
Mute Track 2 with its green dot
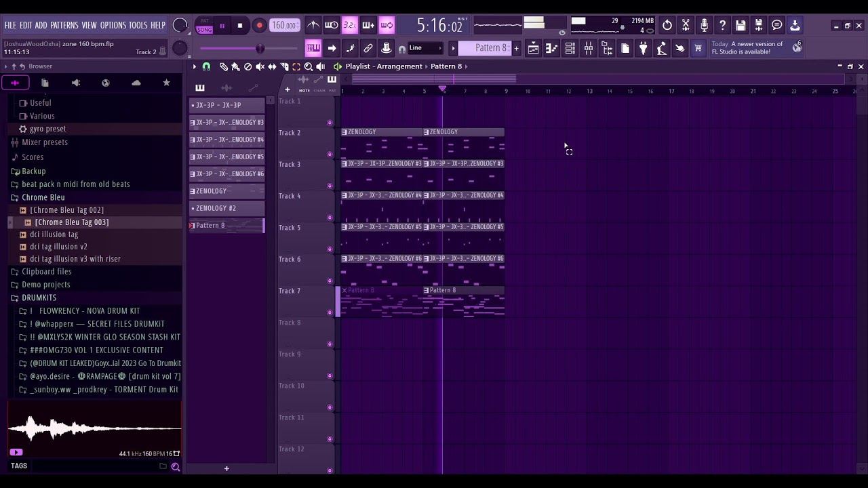point(330,155)
